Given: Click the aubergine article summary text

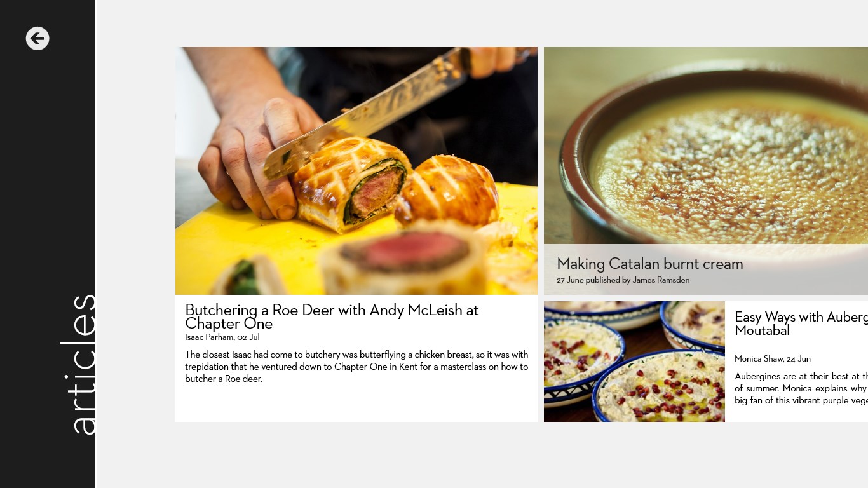Looking at the screenshot, I should [801, 388].
